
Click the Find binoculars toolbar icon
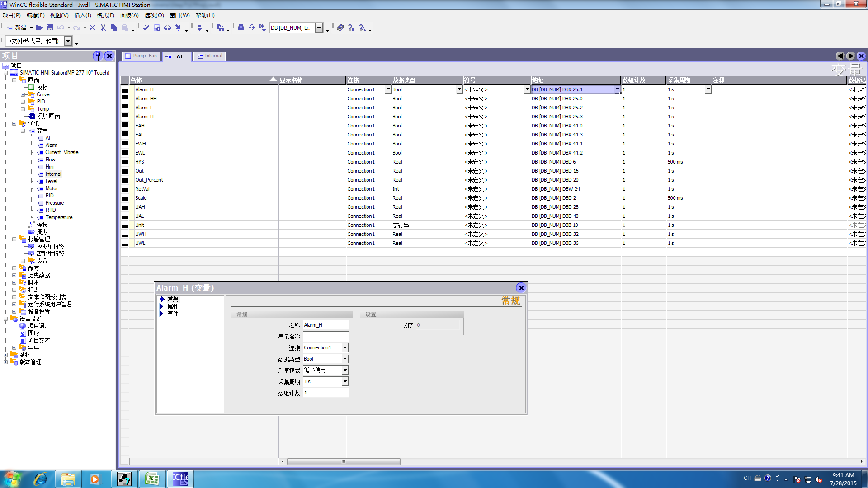click(x=241, y=28)
